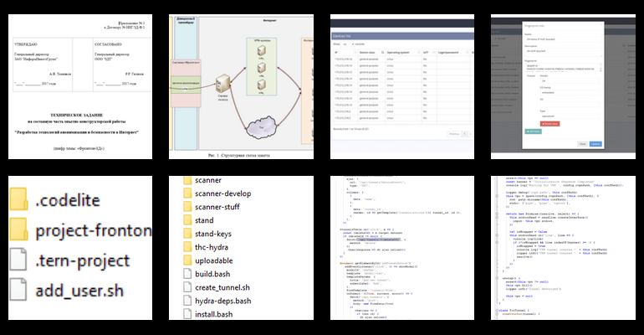This screenshot has width=644, height=335.
Task: Click the Previous pagination button in Devices list
Action: 454,134
